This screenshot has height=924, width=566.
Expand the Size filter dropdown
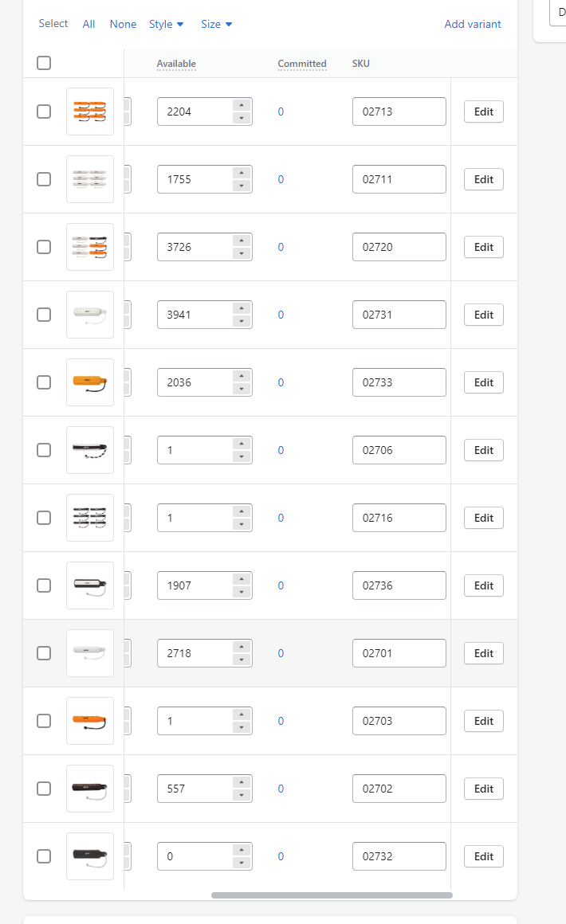click(216, 24)
